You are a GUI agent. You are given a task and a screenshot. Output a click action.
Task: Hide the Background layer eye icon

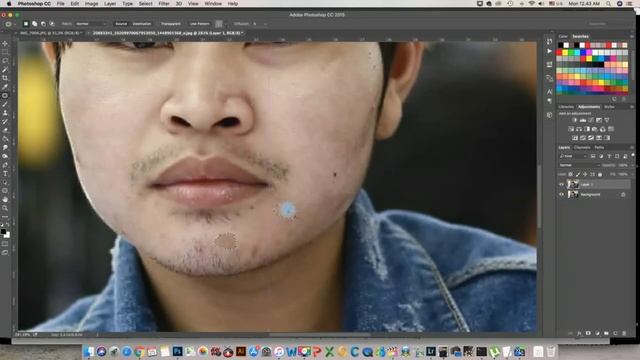tap(561, 195)
